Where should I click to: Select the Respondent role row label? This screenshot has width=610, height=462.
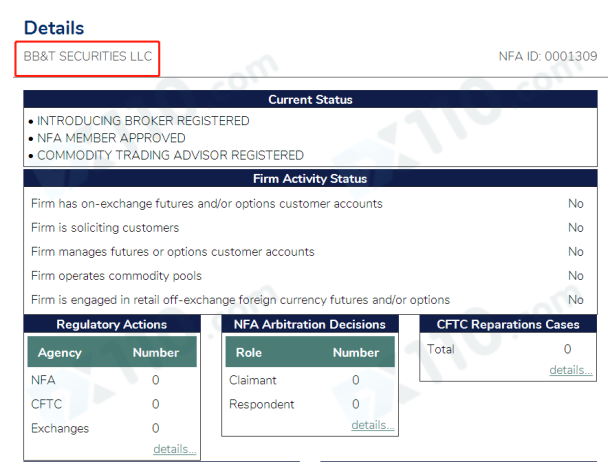pyautogui.click(x=261, y=404)
